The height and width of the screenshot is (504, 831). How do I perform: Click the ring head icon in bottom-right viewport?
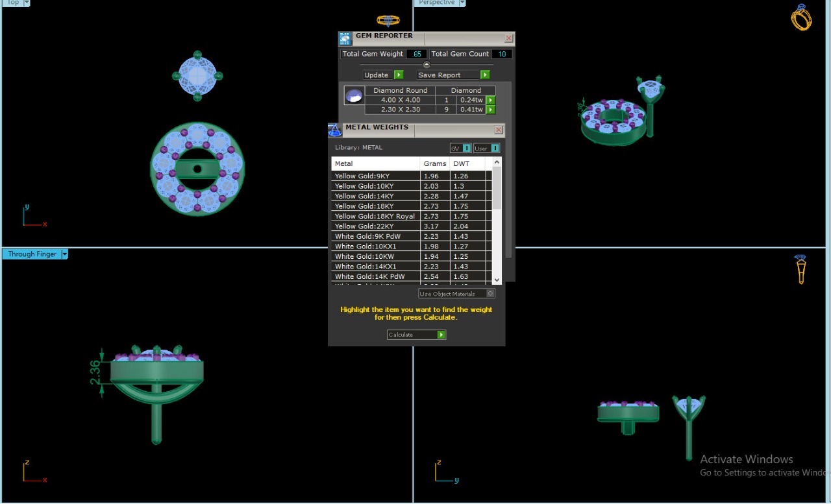click(x=801, y=269)
